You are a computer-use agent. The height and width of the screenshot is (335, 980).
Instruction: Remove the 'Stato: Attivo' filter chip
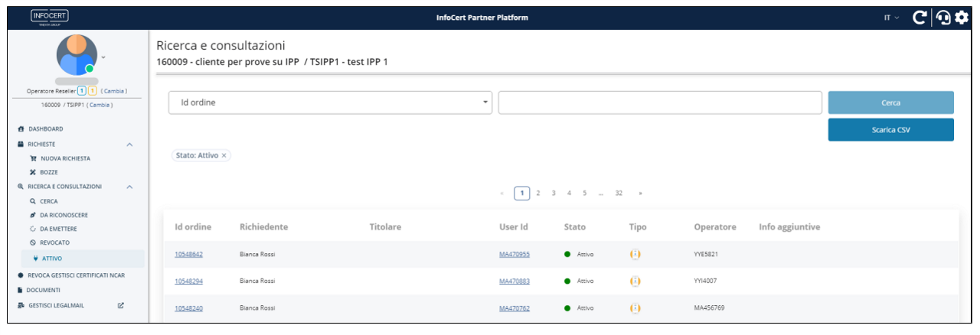coord(224,155)
